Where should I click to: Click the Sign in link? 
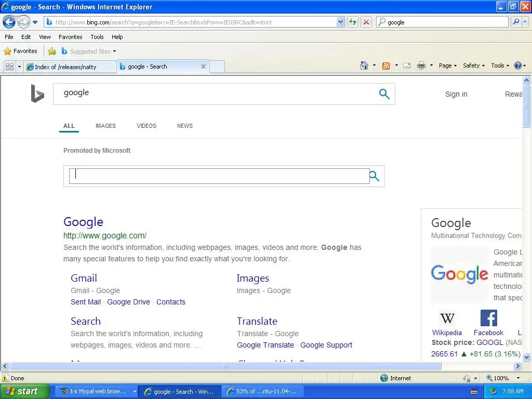click(x=456, y=94)
